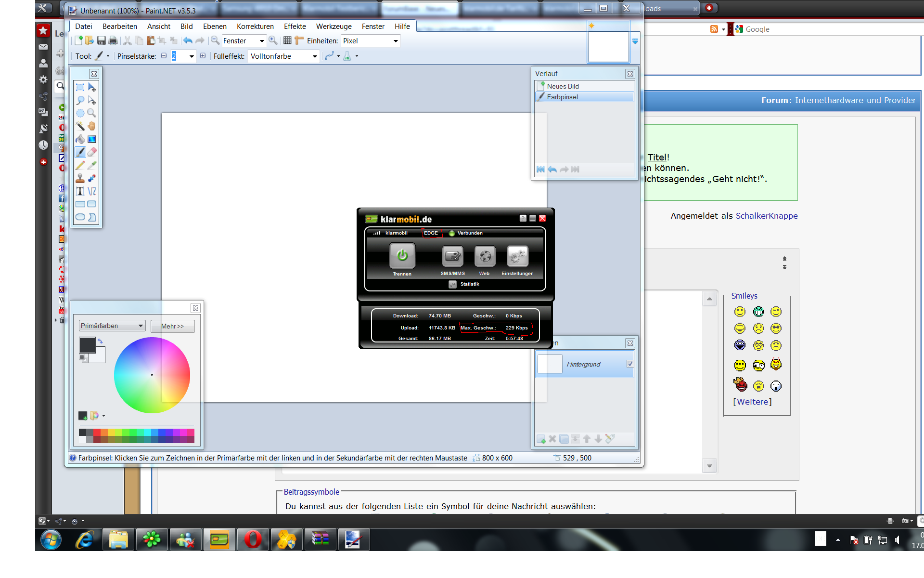Select Neues Bild history entry

563,86
